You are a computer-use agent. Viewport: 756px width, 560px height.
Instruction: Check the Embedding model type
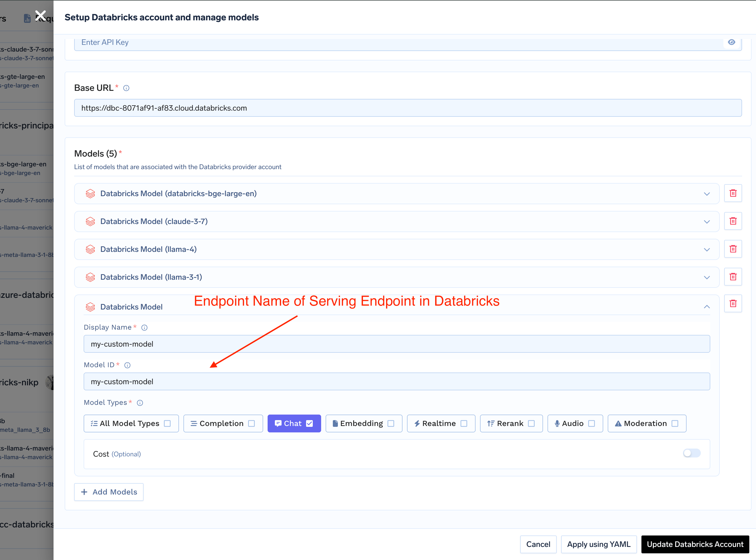tap(391, 423)
